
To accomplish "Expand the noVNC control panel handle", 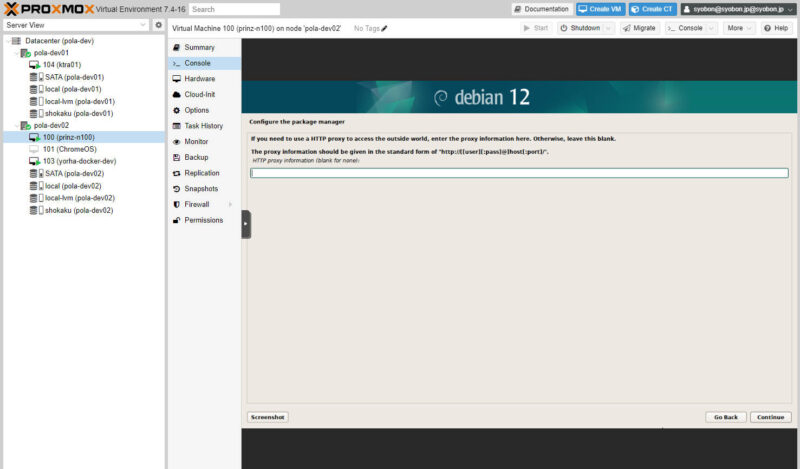I will [246, 224].
